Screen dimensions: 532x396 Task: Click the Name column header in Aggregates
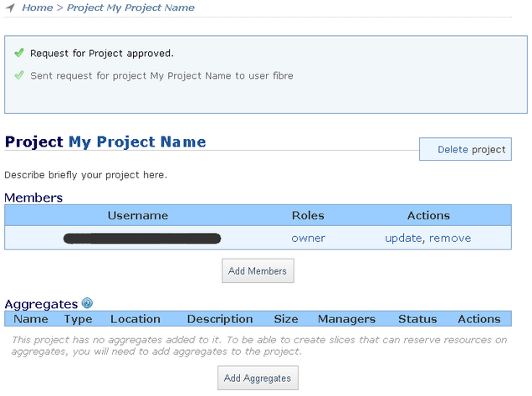31,319
